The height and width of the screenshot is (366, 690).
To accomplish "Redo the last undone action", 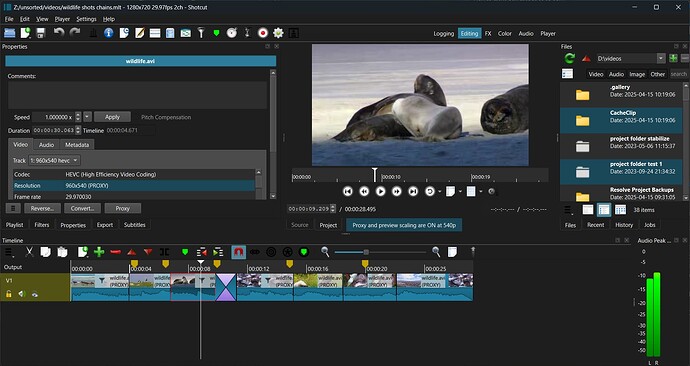I will [x=75, y=33].
